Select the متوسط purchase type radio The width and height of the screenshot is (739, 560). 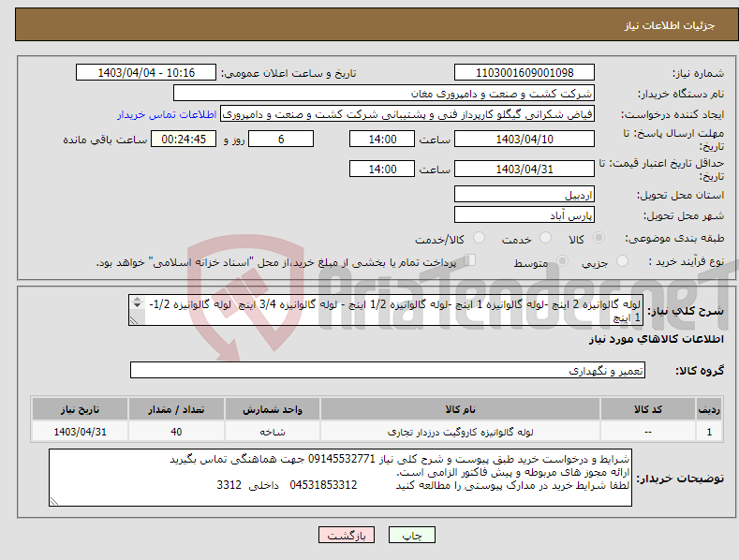[x=562, y=261]
